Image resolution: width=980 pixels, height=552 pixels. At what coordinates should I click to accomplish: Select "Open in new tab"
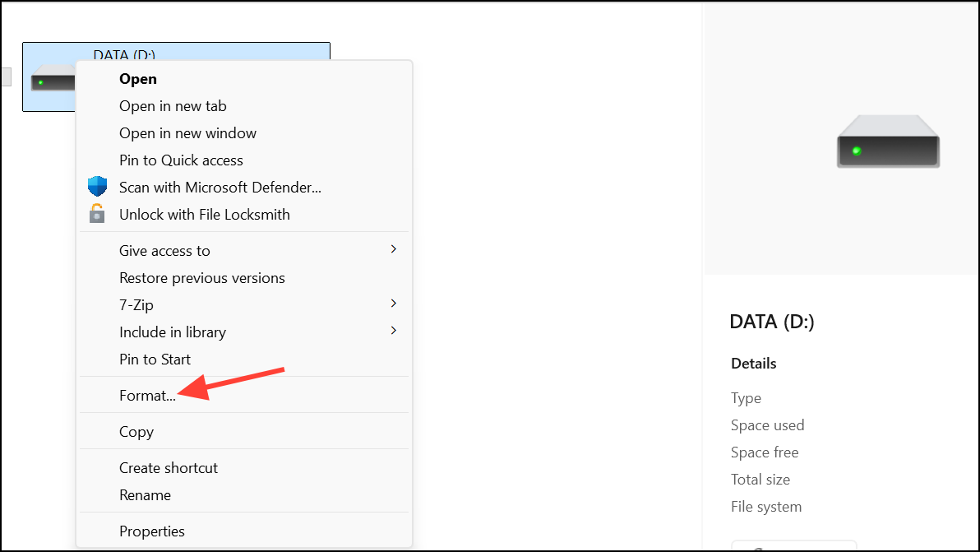172,105
